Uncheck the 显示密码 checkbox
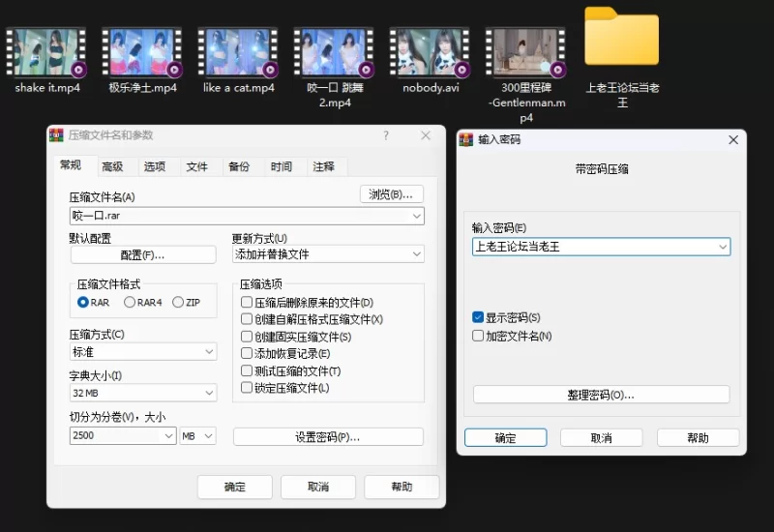Viewport: 774px width, 532px height. pyautogui.click(x=478, y=317)
